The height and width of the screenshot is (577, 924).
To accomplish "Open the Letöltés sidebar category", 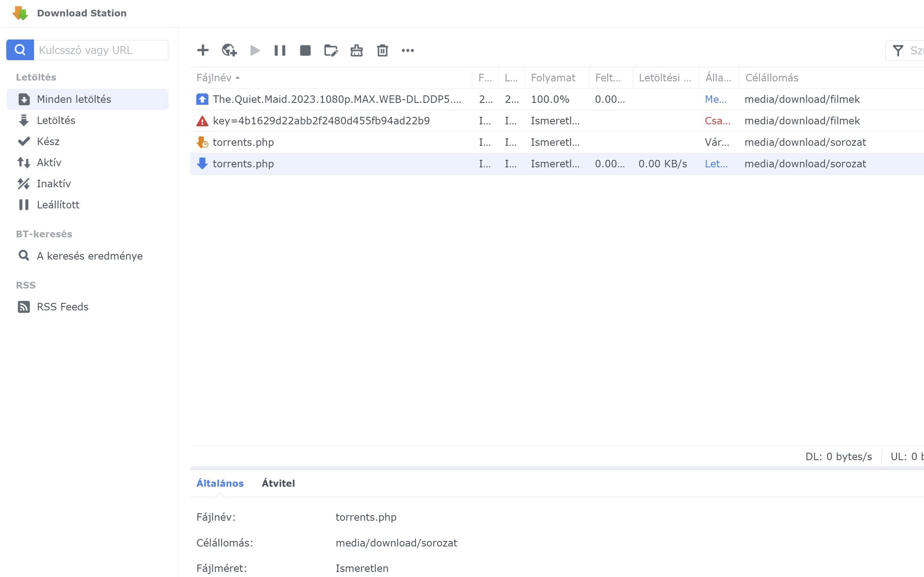I will (88, 120).
